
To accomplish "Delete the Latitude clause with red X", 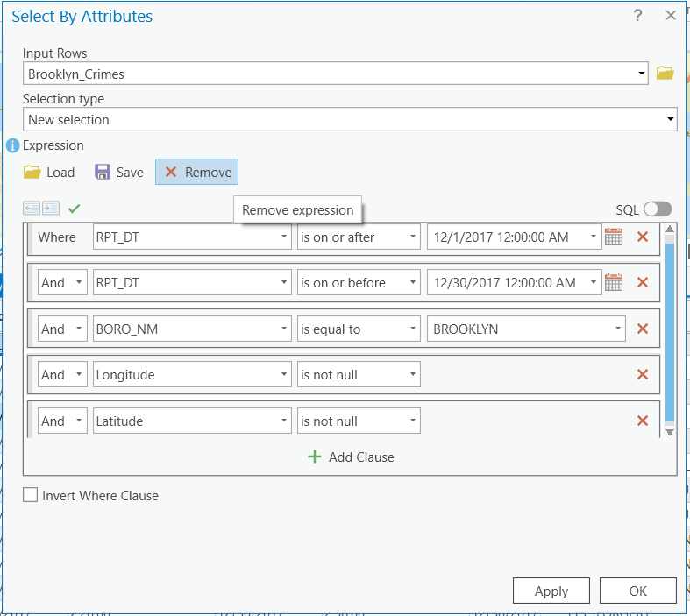I will [642, 421].
